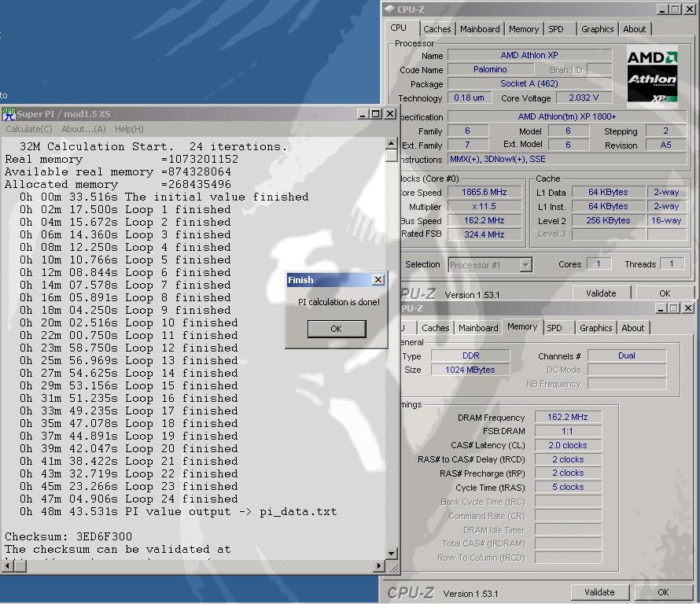Click Validate button in upper CPU-Z window
This screenshot has height=604, width=700.
pos(602,293)
